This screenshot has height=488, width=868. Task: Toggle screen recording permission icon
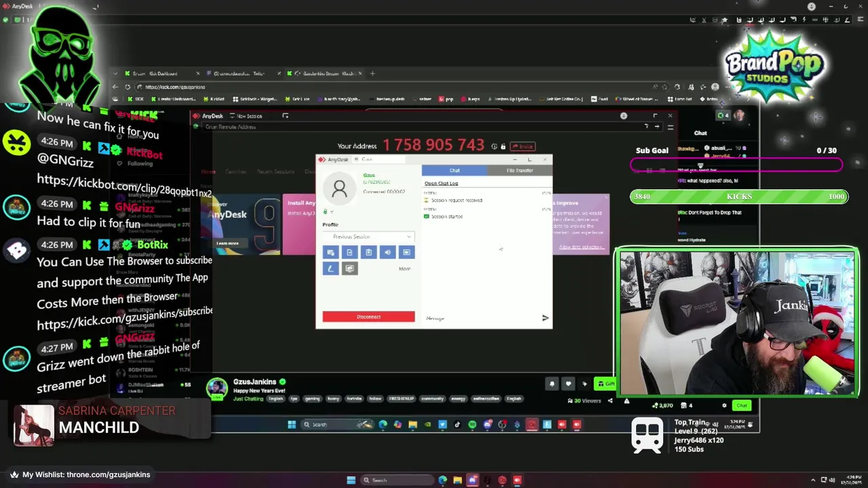(406, 252)
